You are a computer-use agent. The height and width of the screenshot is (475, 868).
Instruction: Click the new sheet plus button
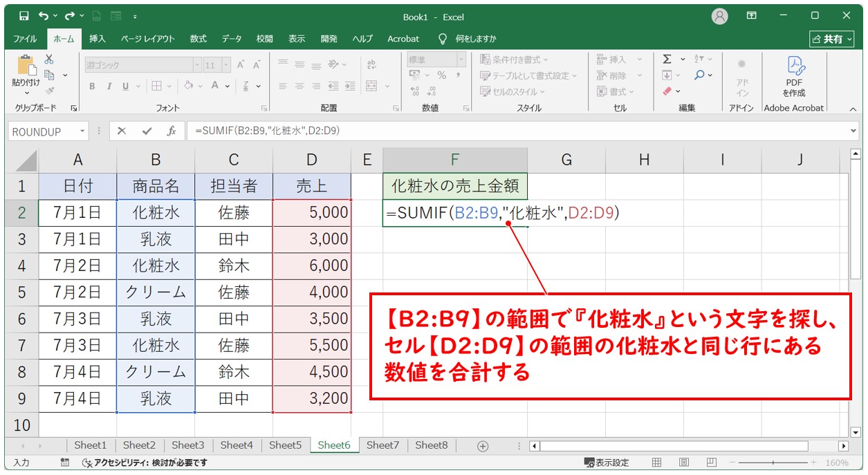483,446
